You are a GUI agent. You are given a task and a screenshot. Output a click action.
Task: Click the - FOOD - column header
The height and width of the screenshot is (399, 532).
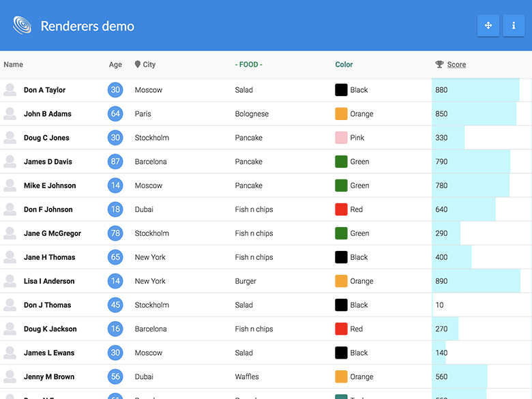click(x=249, y=65)
